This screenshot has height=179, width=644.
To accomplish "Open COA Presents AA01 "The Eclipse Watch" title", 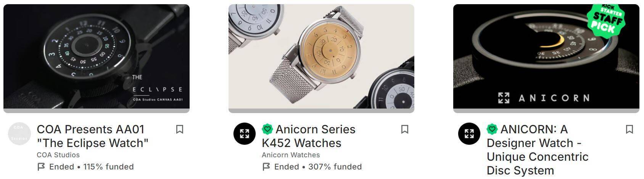I will (x=93, y=136).
